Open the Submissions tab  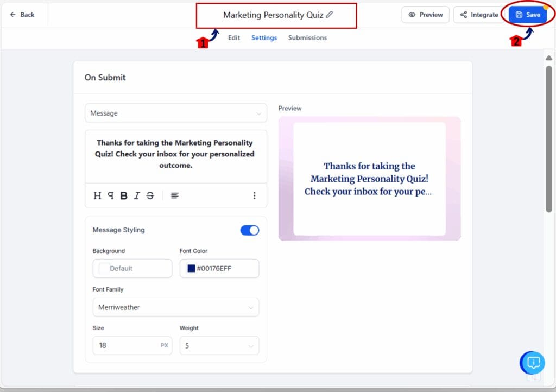[x=307, y=38]
